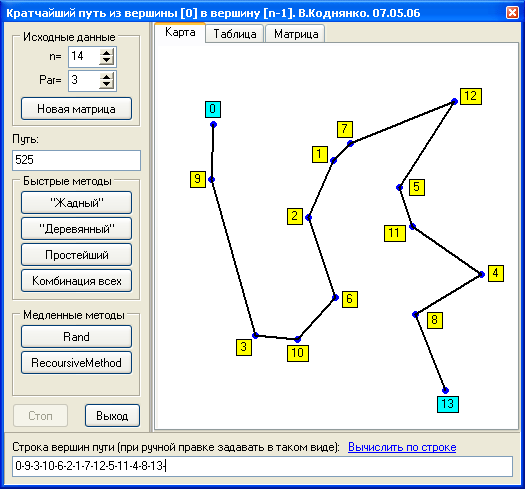Click the Вычислить по строке link
The height and width of the screenshot is (489, 525).
click(402, 447)
